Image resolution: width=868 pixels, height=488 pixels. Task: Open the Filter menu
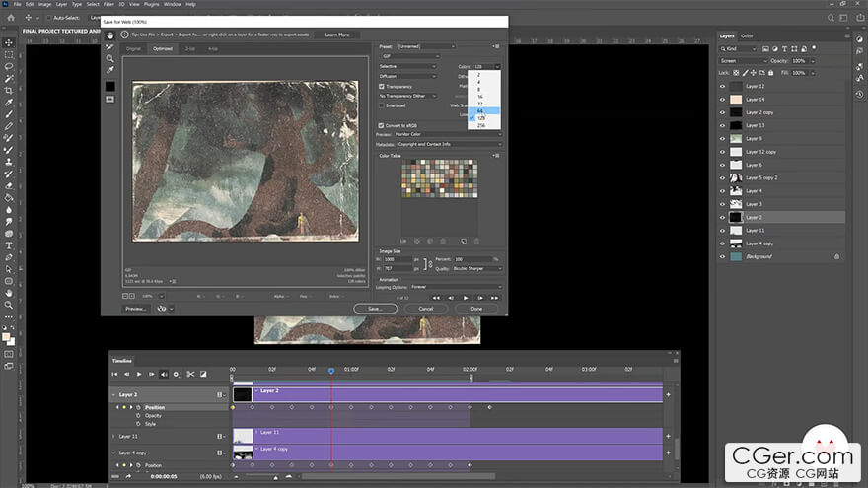pos(108,4)
